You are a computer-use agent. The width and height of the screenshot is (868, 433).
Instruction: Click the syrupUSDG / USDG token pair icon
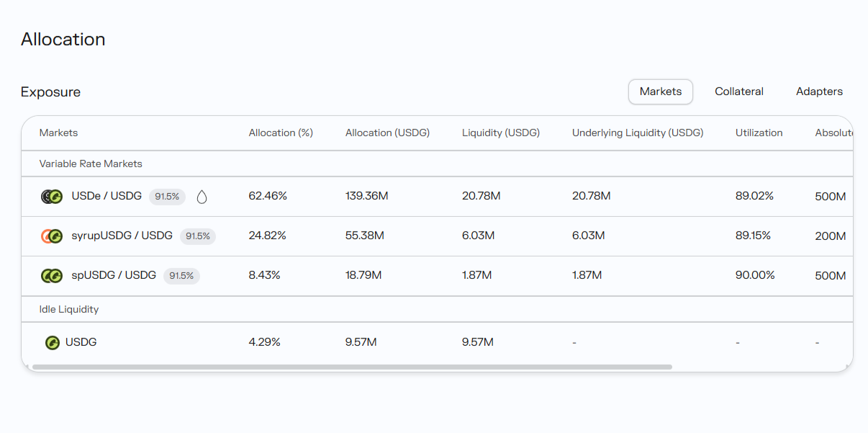(52, 236)
